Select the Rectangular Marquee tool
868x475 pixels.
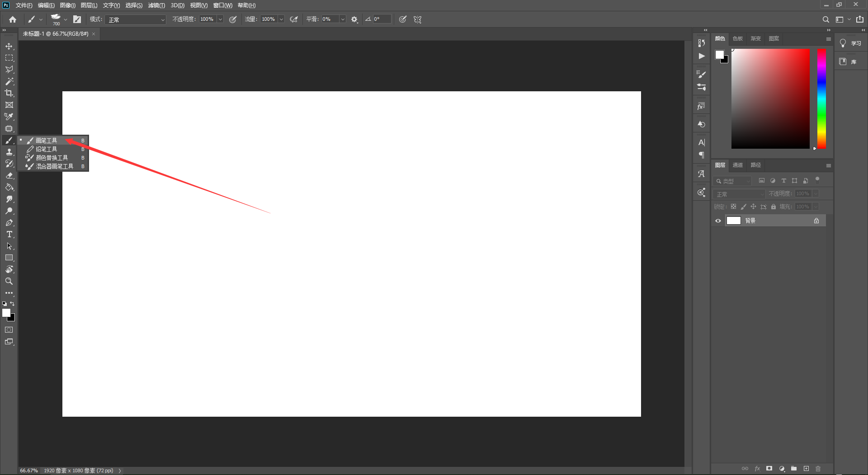9,58
